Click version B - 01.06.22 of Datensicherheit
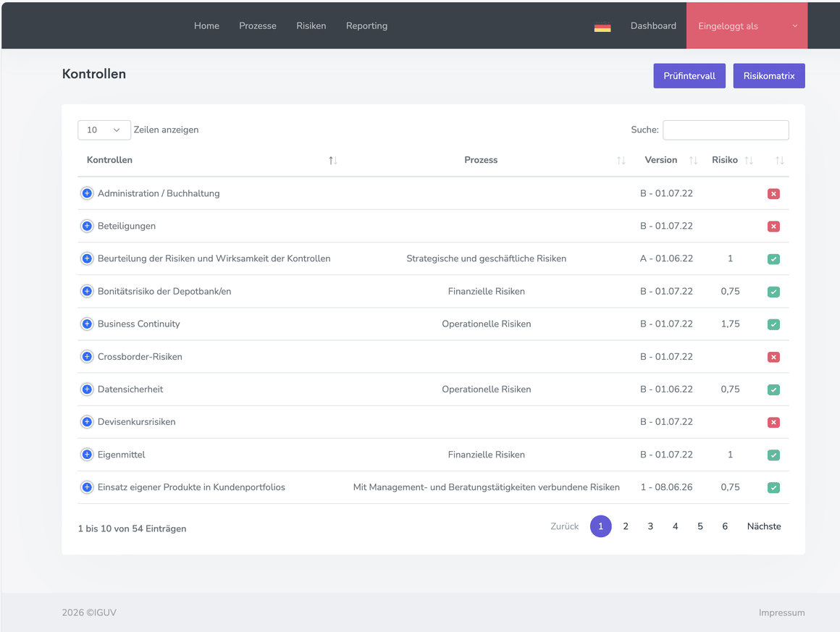 (x=666, y=389)
